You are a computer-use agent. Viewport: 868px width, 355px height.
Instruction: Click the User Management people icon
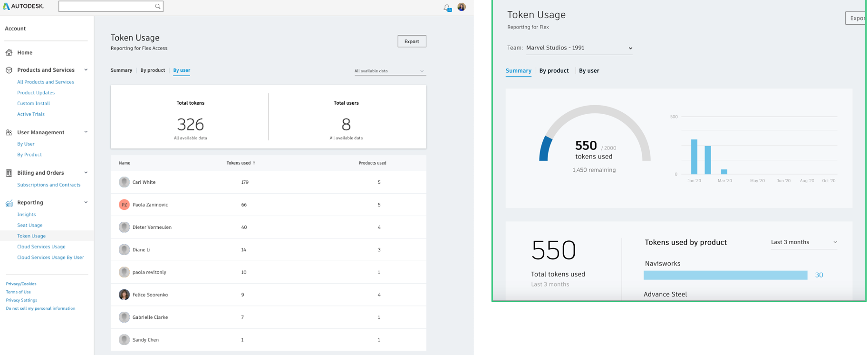tap(9, 132)
